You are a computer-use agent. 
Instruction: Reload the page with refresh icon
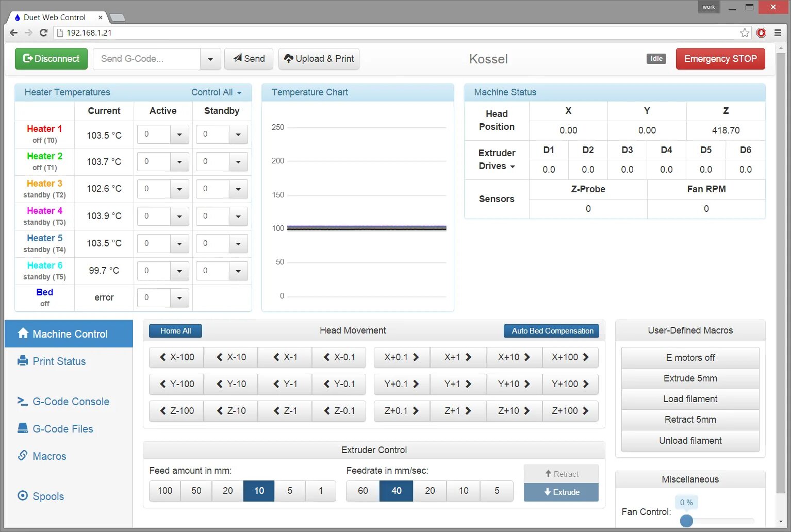click(44, 32)
